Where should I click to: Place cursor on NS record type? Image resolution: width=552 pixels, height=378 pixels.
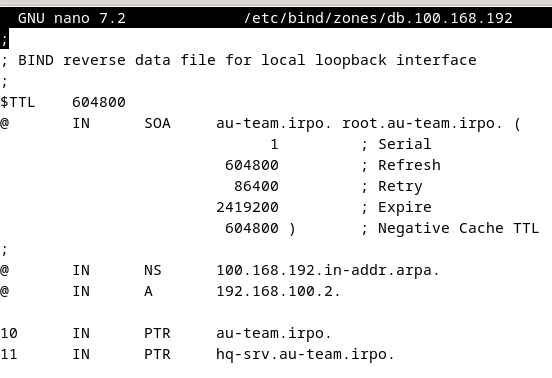tap(153, 270)
